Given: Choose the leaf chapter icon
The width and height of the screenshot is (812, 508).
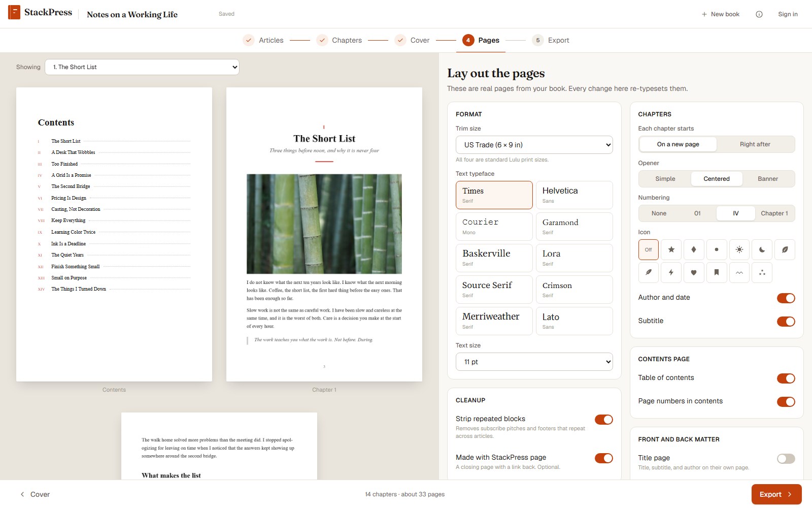Looking at the screenshot, I should (785, 249).
